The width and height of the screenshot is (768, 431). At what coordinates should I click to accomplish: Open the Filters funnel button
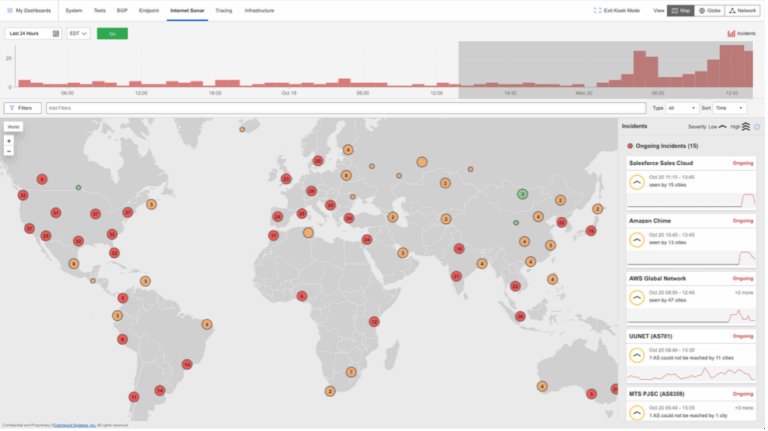(23, 108)
